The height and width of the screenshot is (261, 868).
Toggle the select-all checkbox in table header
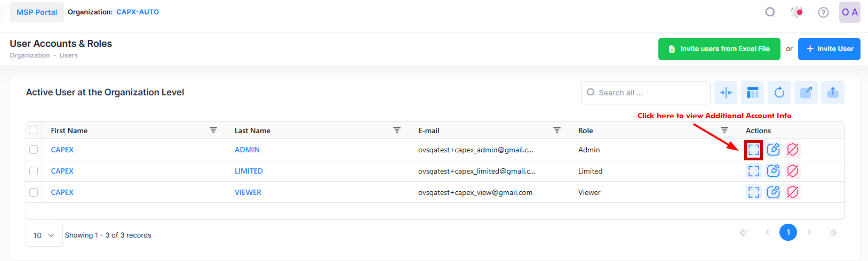[x=33, y=130]
